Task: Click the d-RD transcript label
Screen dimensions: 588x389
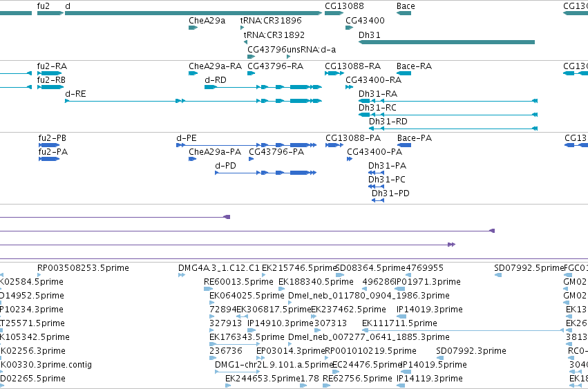Action: click(216, 80)
